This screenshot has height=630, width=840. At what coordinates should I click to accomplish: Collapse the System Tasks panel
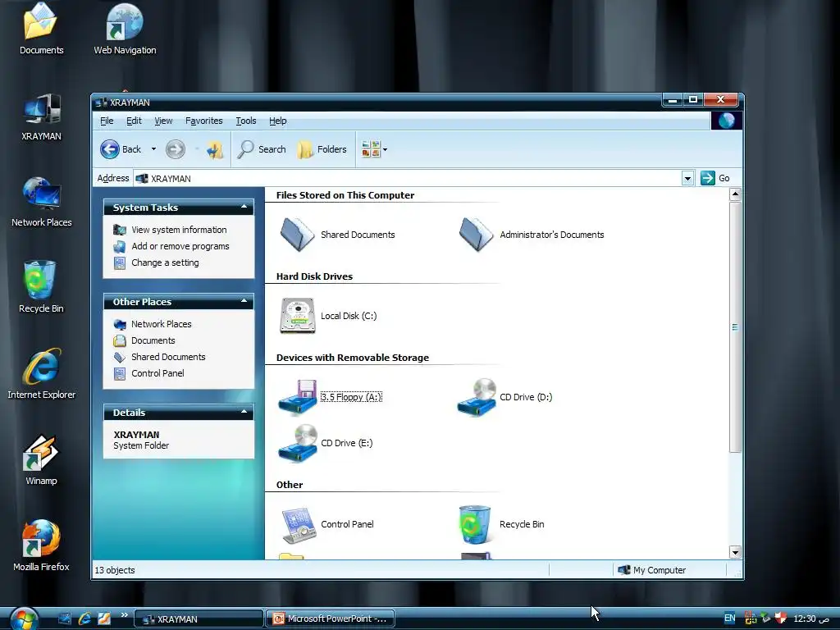244,207
